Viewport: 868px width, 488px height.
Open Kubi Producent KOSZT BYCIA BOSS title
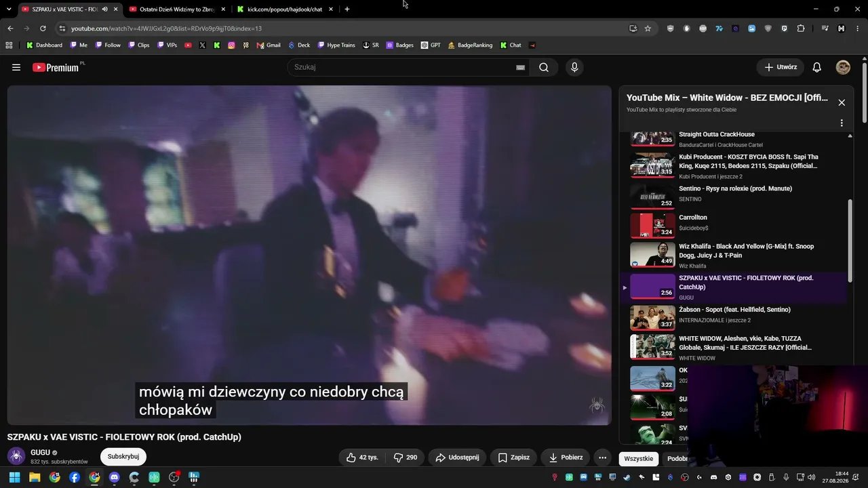749,161
